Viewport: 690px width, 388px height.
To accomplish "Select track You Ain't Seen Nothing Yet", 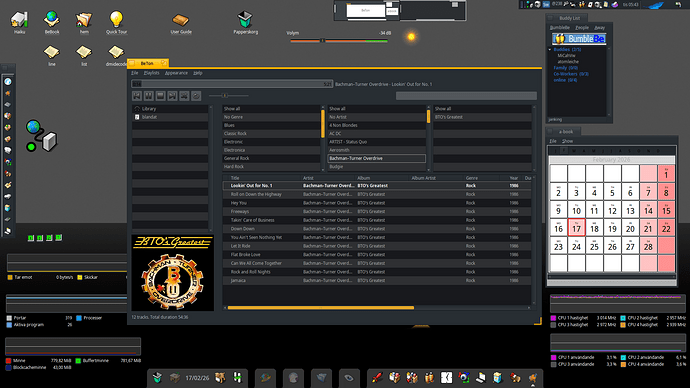I will point(377,238).
